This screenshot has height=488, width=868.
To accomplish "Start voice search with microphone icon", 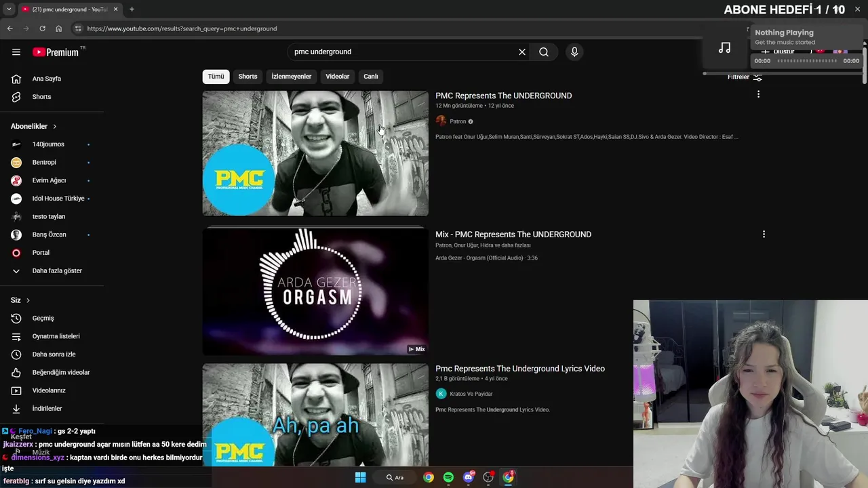I will pyautogui.click(x=574, y=52).
